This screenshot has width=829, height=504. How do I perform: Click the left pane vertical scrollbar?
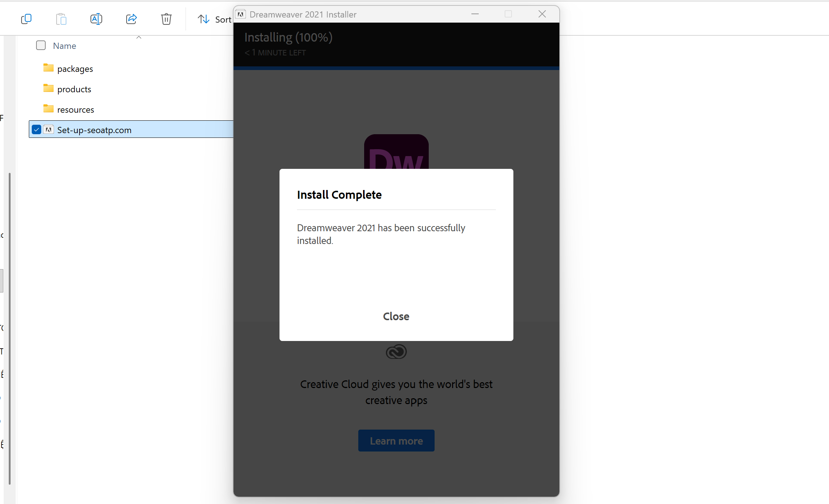pos(9,328)
